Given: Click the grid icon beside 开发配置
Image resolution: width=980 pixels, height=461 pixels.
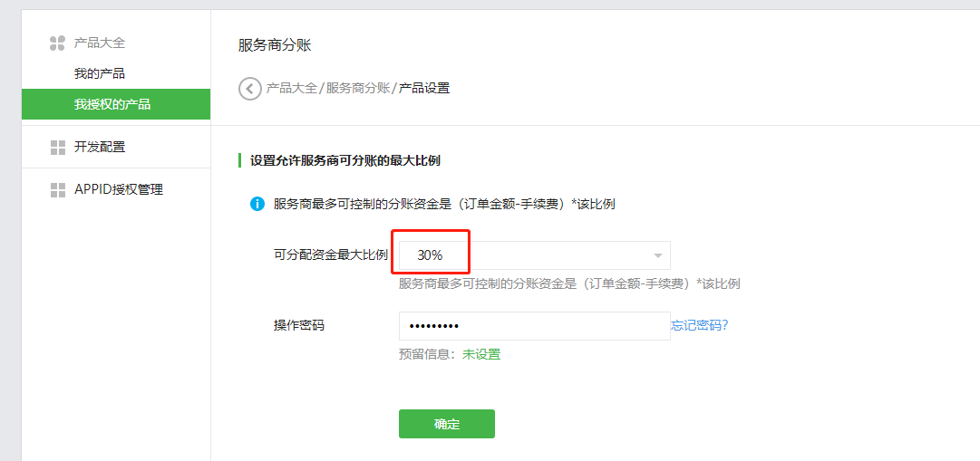Looking at the screenshot, I should 57,148.
